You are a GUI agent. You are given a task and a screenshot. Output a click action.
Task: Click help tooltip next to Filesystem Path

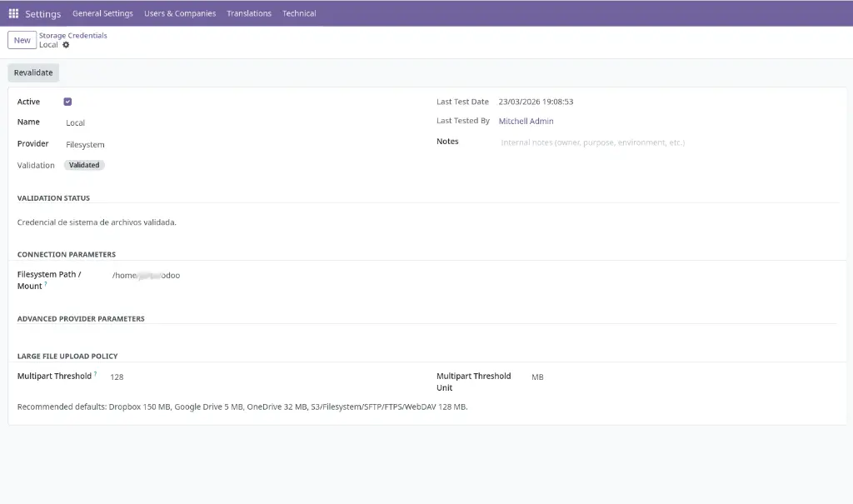pos(46,284)
